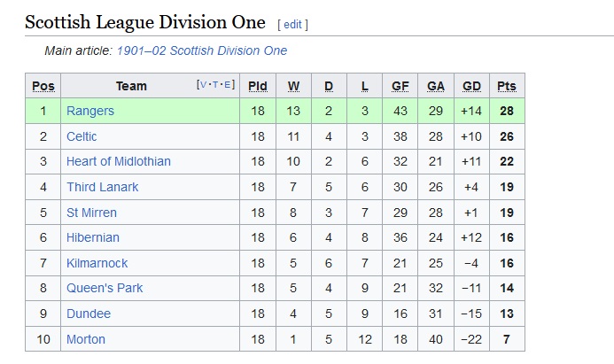614x364 pixels.
Task: Click the edit link beside the heading
Action: click(292, 25)
